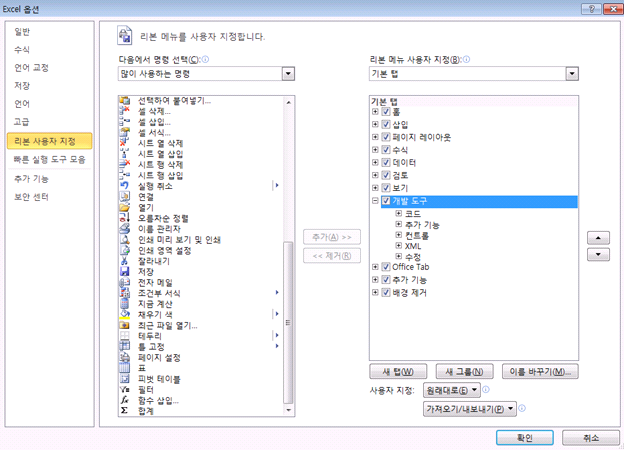Expand the XML group
Screen dimensions: 624x450
[398, 246]
